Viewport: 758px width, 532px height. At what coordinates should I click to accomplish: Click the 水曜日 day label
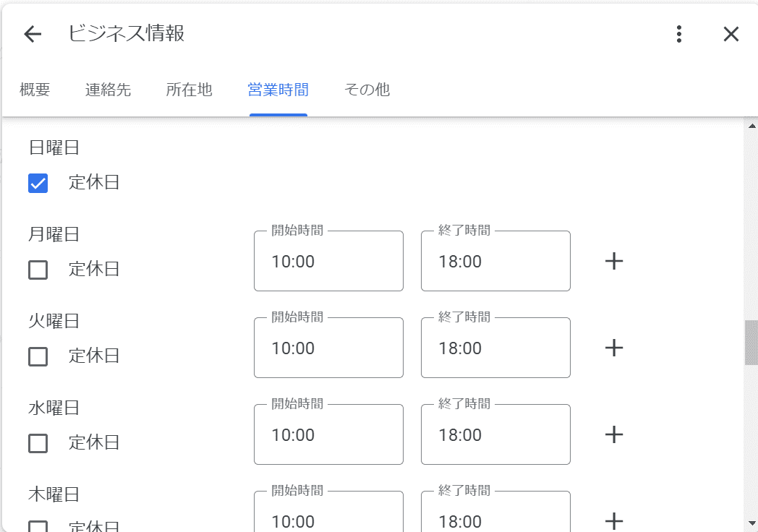[54, 408]
